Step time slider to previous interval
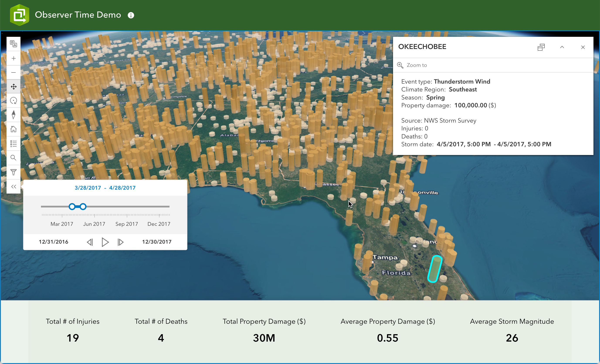Viewport: 600px width, 364px height. click(90, 242)
